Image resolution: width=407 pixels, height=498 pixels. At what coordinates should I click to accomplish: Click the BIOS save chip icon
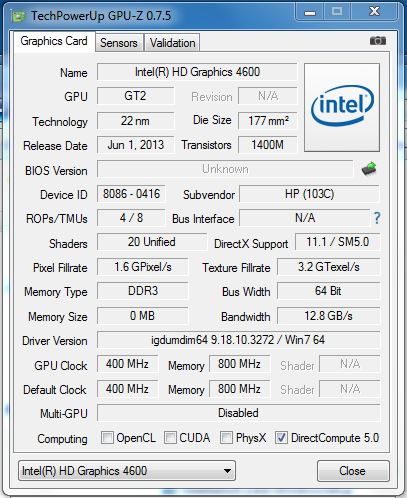pyautogui.click(x=369, y=169)
